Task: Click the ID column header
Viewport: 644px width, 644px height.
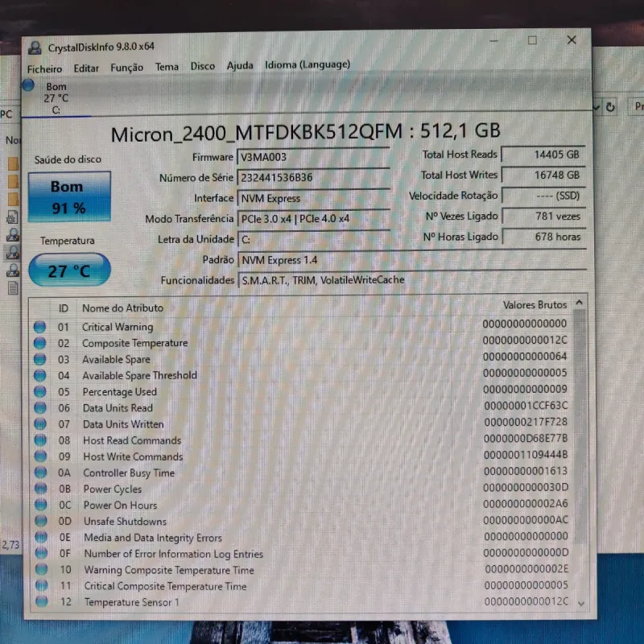Action: pyautogui.click(x=64, y=308)
